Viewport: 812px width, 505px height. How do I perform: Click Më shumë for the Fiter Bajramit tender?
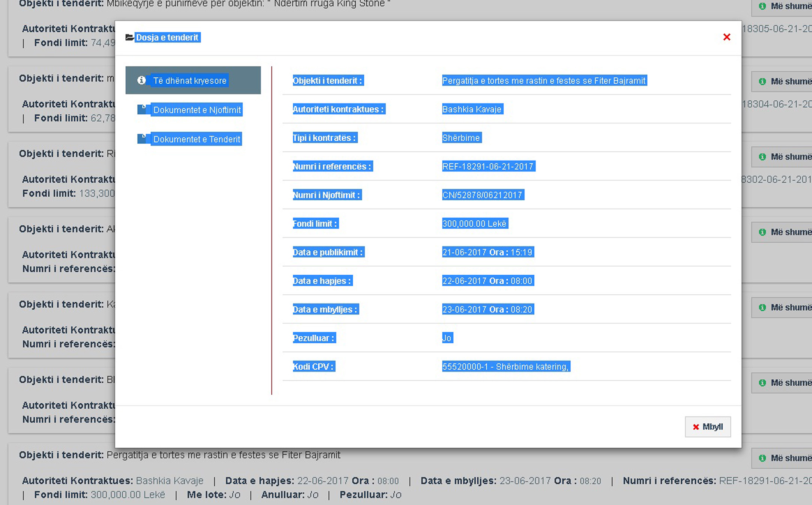click(786, 458)
